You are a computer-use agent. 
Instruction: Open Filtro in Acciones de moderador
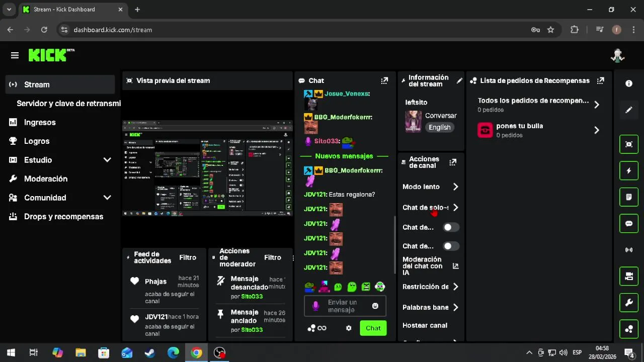click(x=273, y=257)
